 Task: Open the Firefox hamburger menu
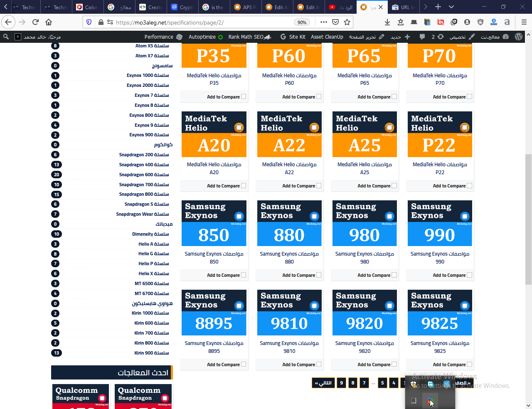tap(524, 22)
